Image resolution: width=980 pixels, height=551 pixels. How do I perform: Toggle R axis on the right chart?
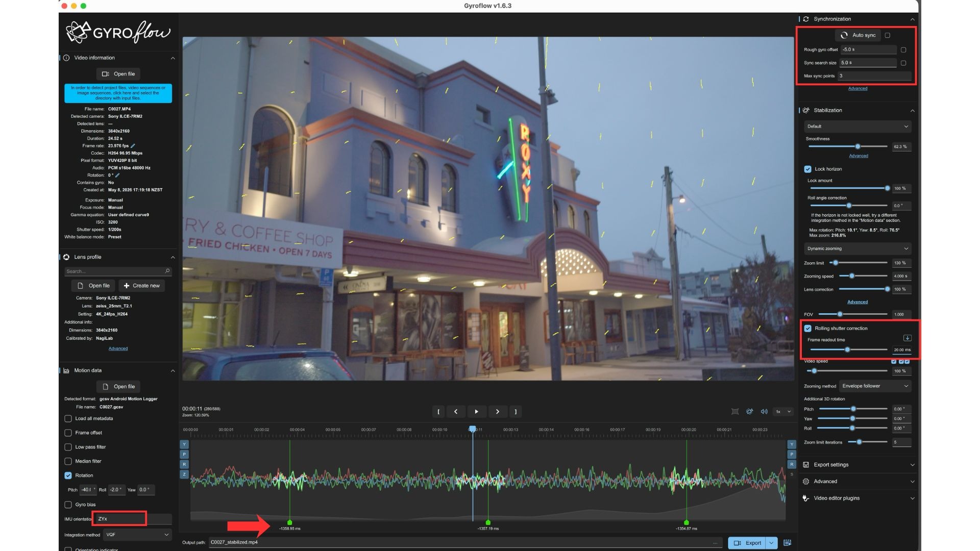[792, 464]
